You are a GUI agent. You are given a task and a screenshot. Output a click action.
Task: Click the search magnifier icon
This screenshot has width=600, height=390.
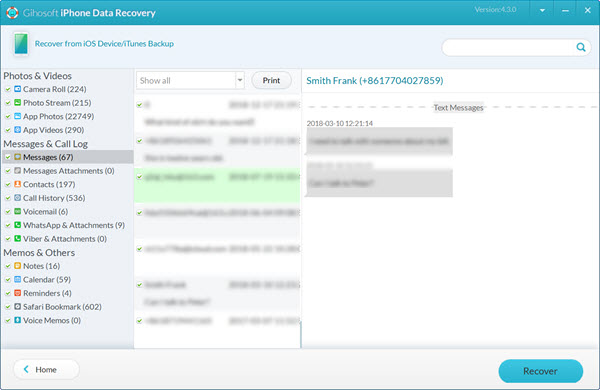point(581,47)
